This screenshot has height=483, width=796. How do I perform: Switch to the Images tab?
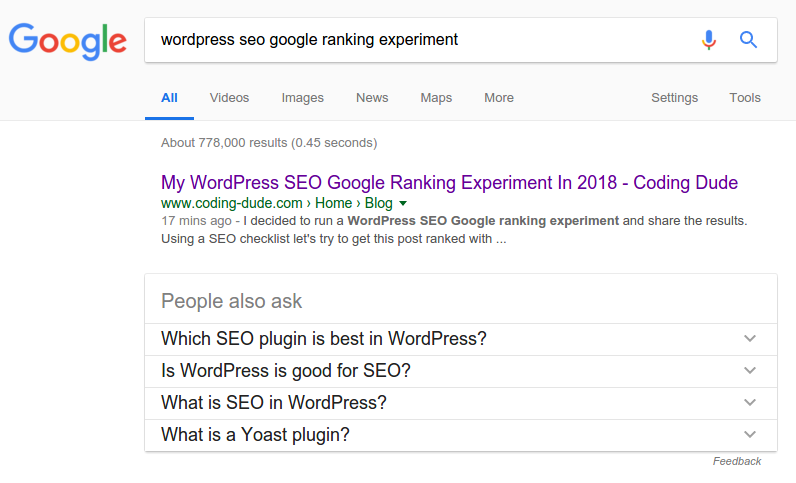(x=303, y=98)
